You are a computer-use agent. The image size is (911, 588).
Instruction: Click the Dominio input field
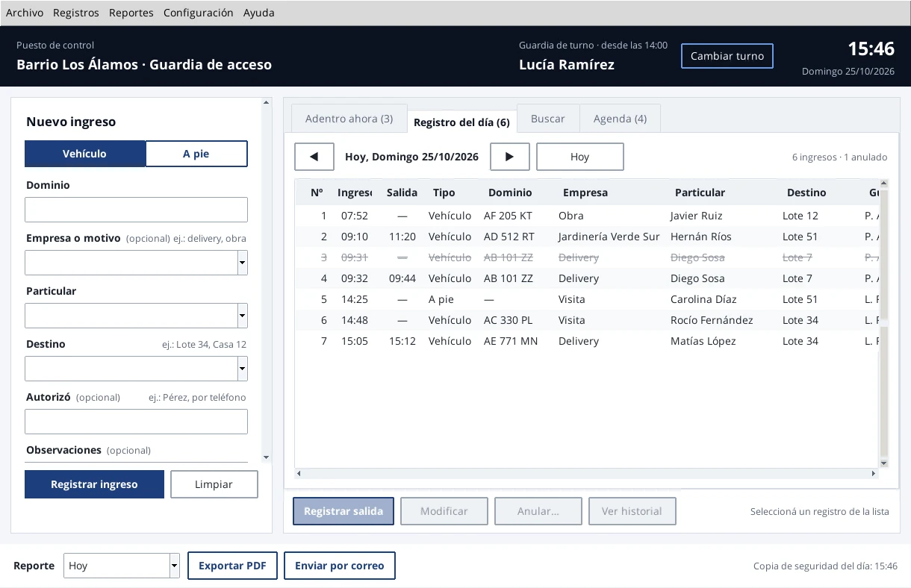pyautogui.click(x=136, y=210)
